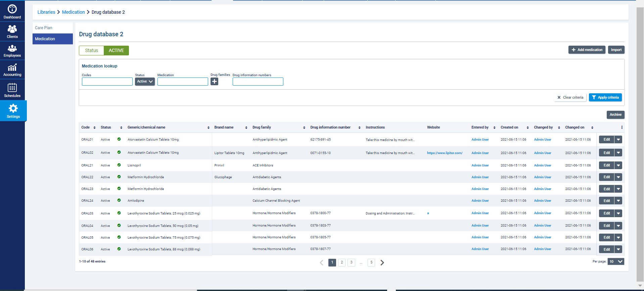The height and width of the screenshot is (291, 644).
Task: Click the Codes input field
Action: click(107, 82)
